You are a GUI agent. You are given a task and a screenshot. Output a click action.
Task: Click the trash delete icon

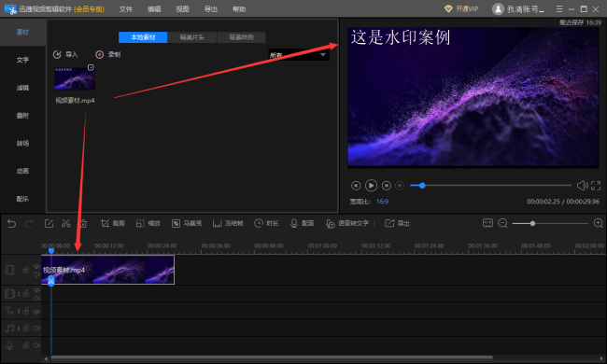click(84, 224)
